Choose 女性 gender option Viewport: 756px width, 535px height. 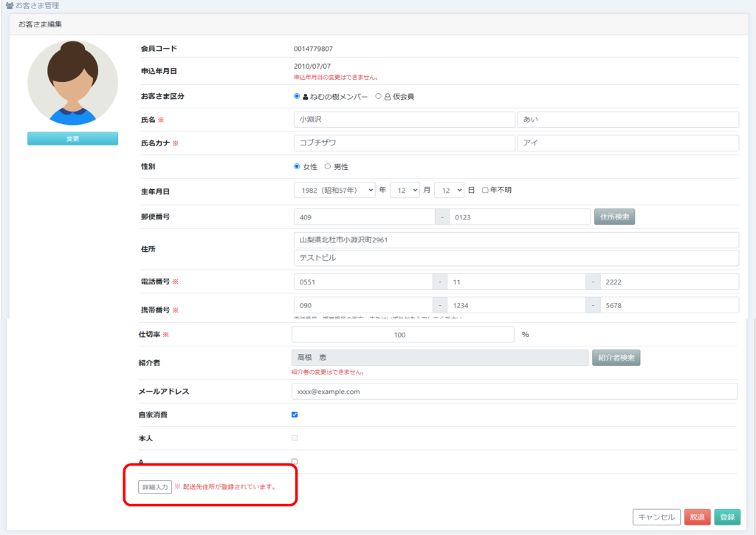pyautogui.click(x=297, y=167)
